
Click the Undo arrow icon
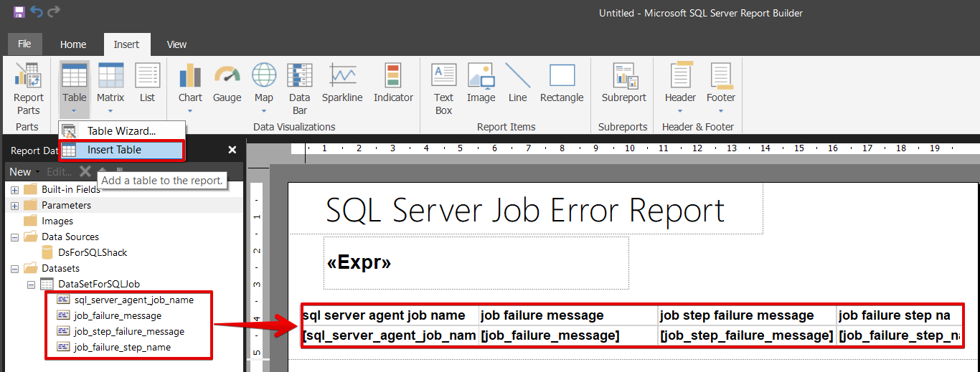[36, 11]
